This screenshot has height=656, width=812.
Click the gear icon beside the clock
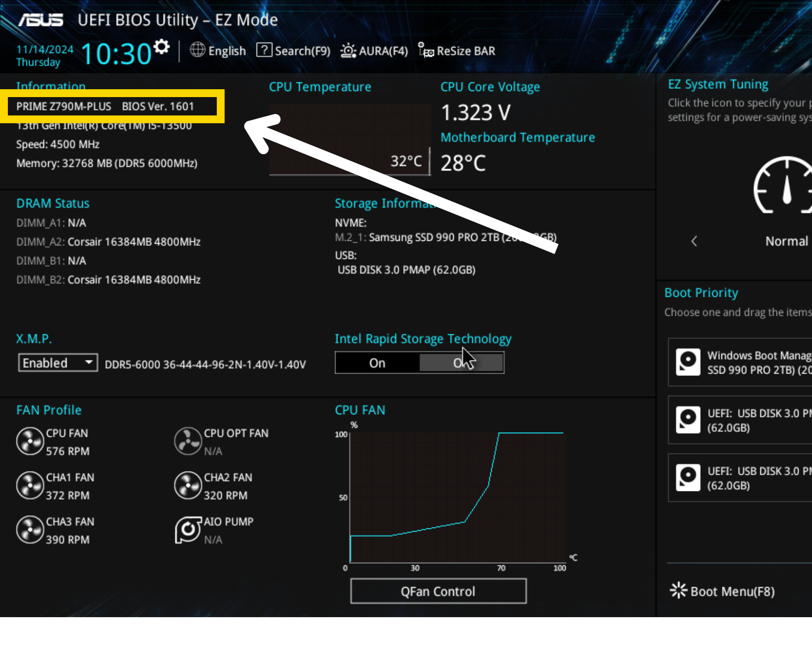pos(162,47)
